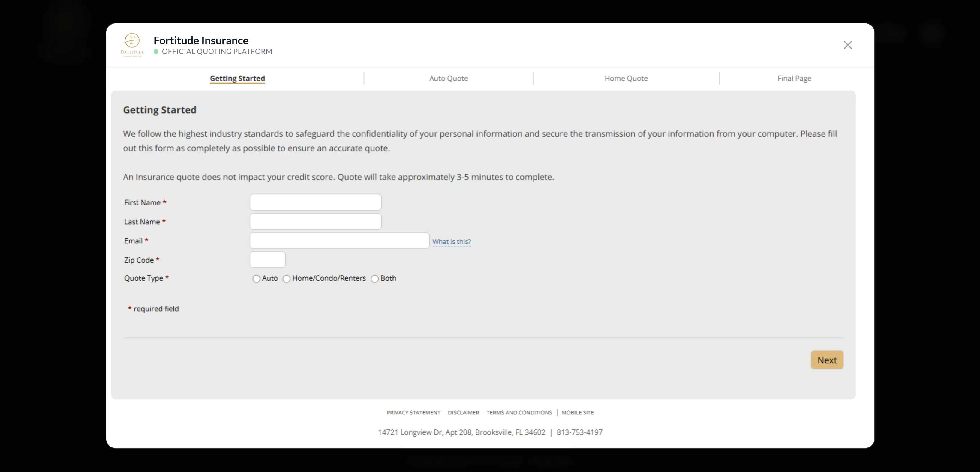Image resolution: width=980 pixels, height=472 pixels.
Task: Click the Official Quoting Platform status text
Action: (217, 51)
